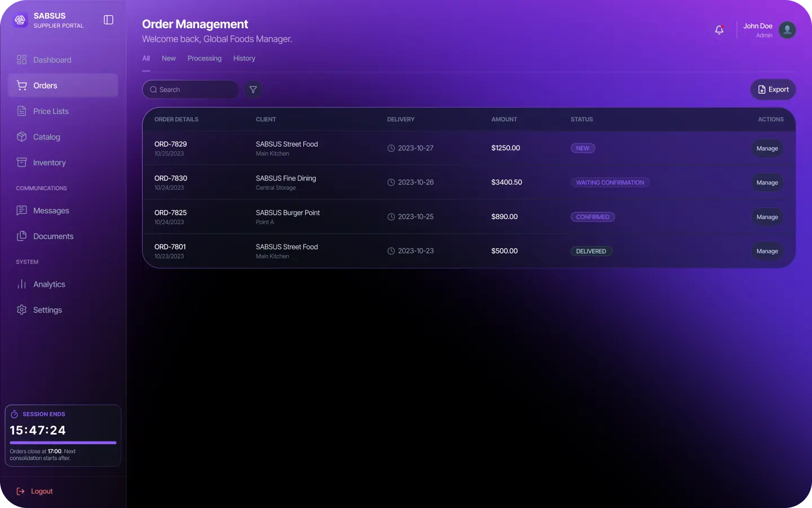Open Price Lists page
Viewport: 812px width, 508px height.
[x=63, y=111]
